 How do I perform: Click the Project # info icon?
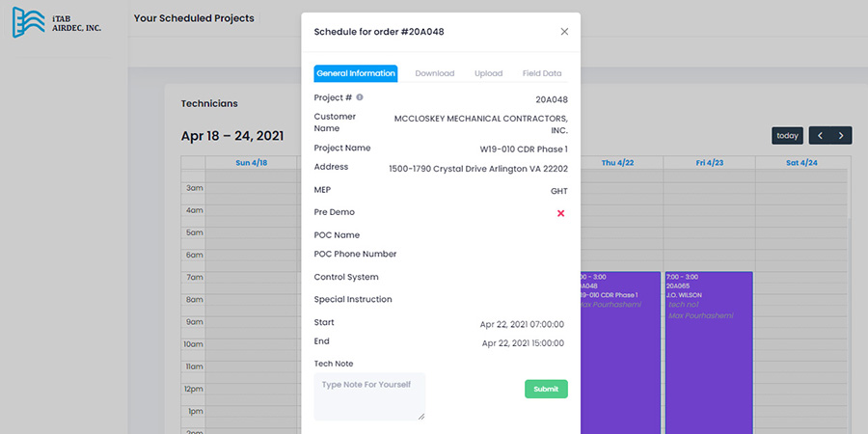(360, 97)
